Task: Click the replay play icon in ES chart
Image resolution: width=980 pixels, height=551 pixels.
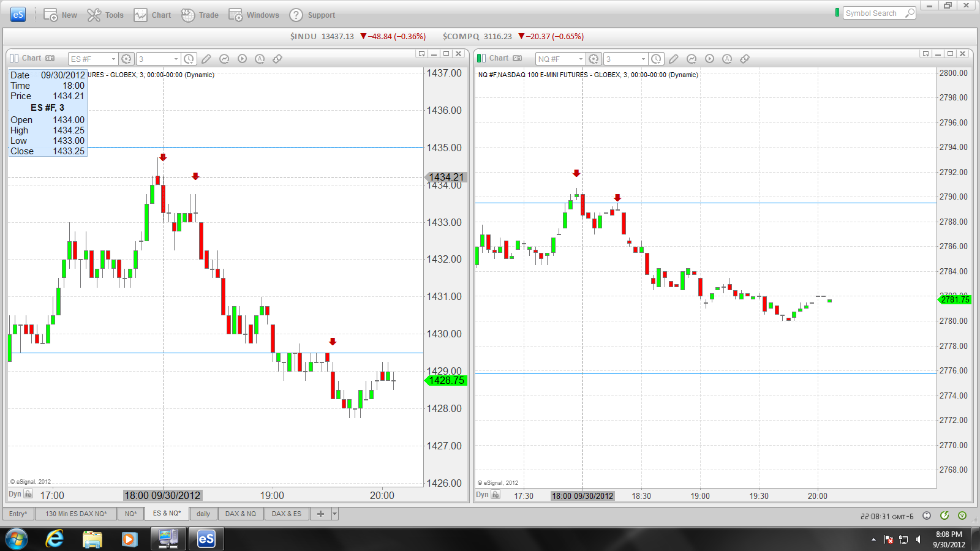Action: point(242,59)
